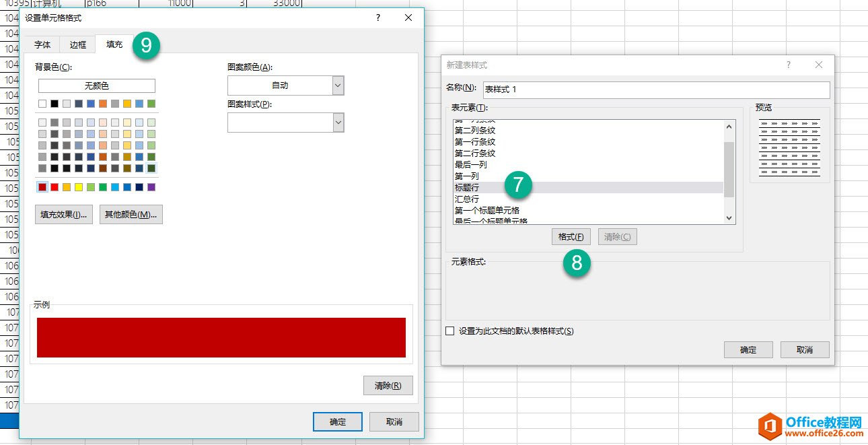Click the help icon on the New Table Style dialog
The width and height of the screenshot is (868, 445).
(787, 65)
